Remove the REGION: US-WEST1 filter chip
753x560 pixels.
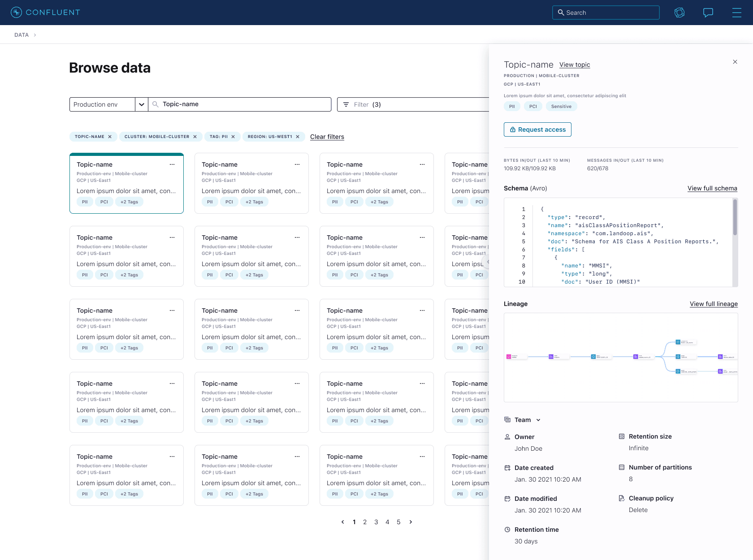coord(299,137)
